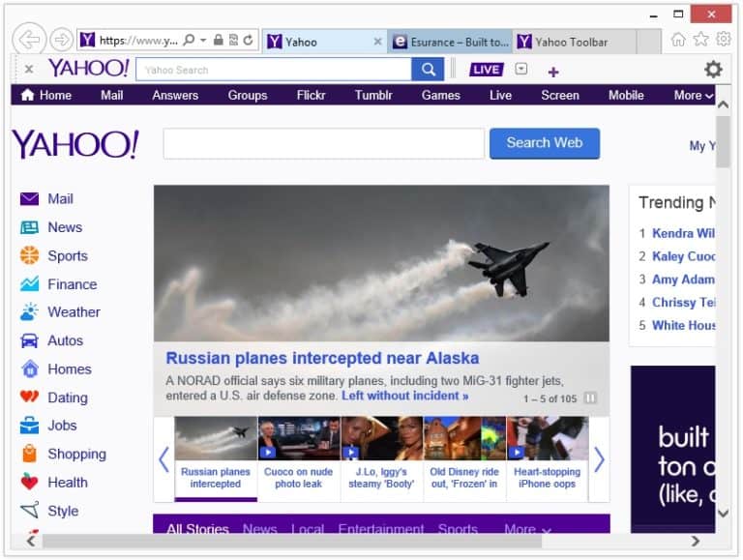Select 'Old Disney ride out' thumbnail

[x=464, y=457]
